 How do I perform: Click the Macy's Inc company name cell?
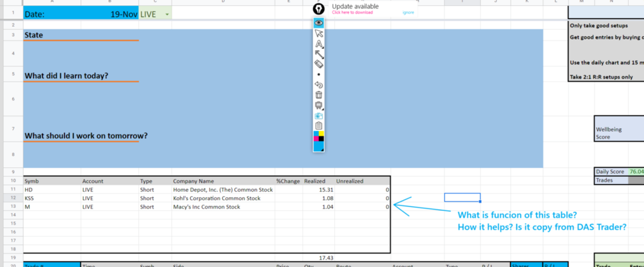[223, 207]
